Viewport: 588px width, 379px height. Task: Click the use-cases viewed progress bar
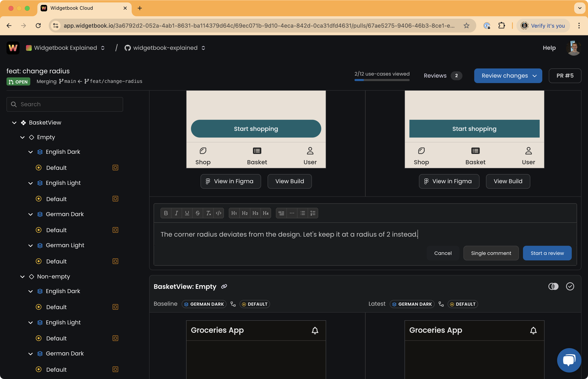382,80
